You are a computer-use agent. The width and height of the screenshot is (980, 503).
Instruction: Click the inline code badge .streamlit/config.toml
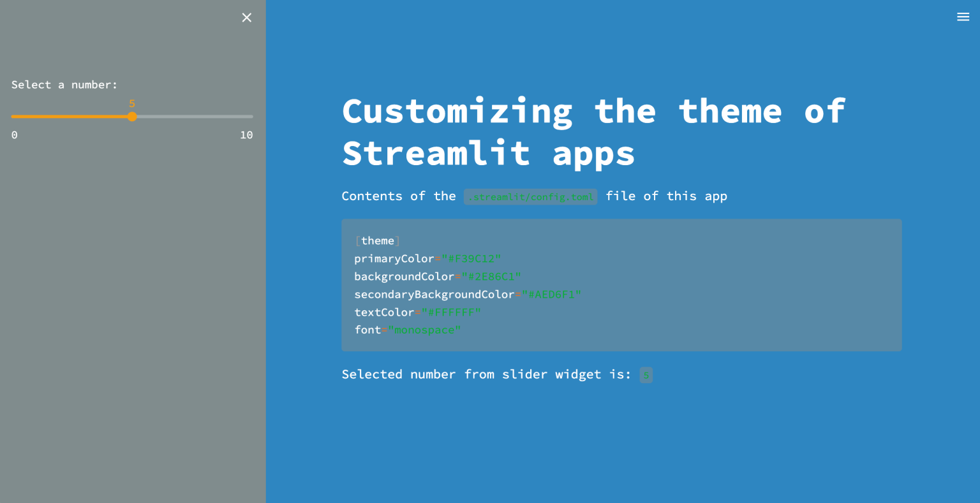530,196
